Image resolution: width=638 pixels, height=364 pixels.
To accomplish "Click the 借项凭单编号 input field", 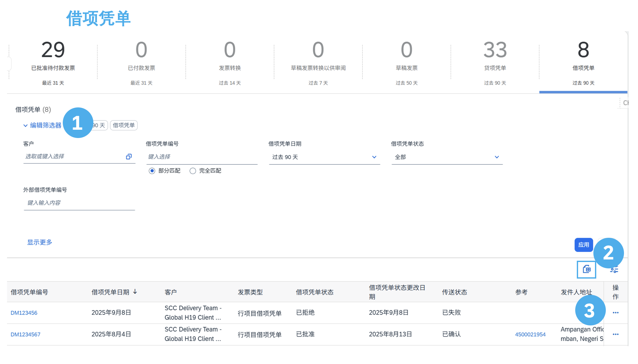I will pos(202,157).
